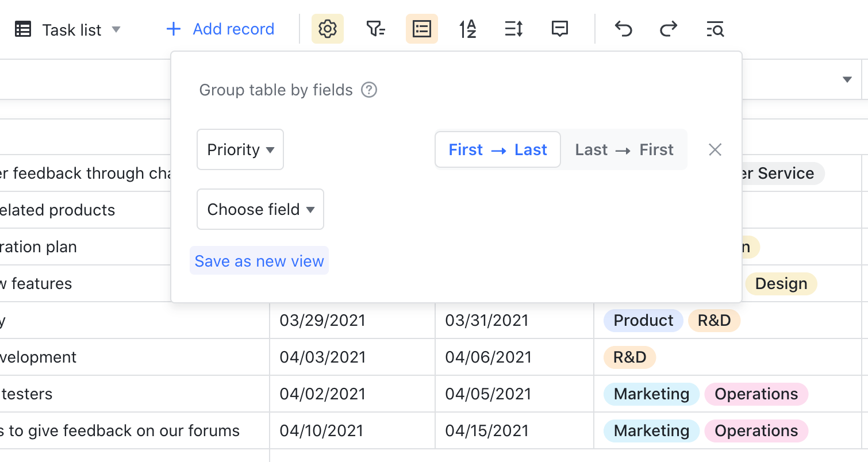Screen dimensions: 868x462
Task: Open the column header dropdown arrow at right
Action: pos(847,79)
